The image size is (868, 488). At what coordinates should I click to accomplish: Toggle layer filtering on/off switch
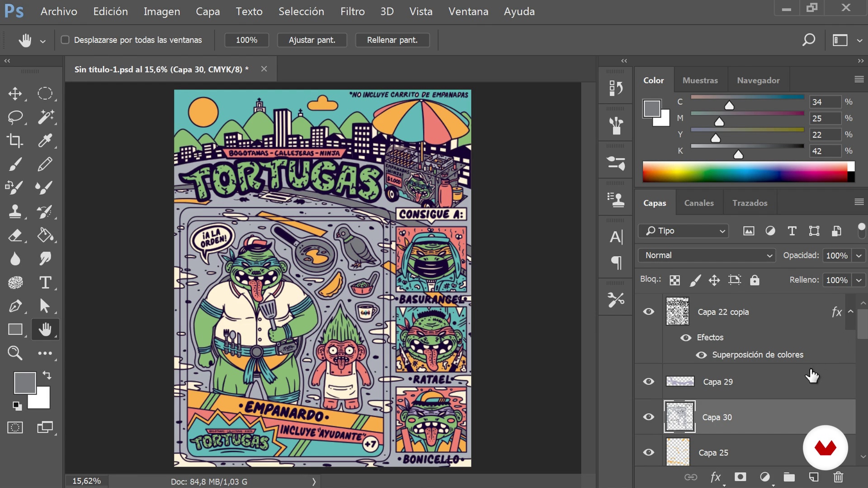861,230
